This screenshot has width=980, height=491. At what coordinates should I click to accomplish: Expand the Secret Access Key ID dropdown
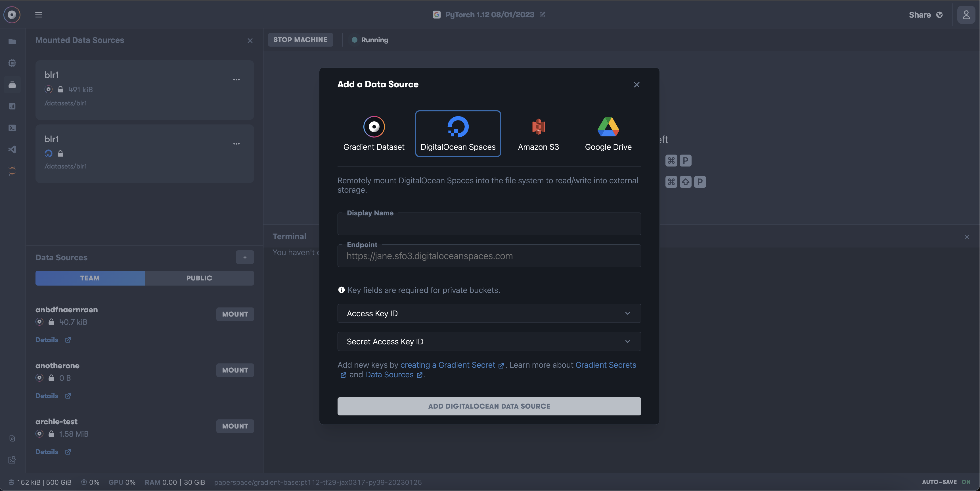[489, 341]
